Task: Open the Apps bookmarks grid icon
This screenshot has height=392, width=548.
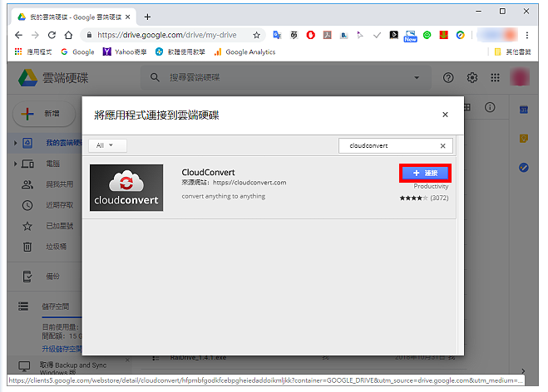Action: pos(18,51)
